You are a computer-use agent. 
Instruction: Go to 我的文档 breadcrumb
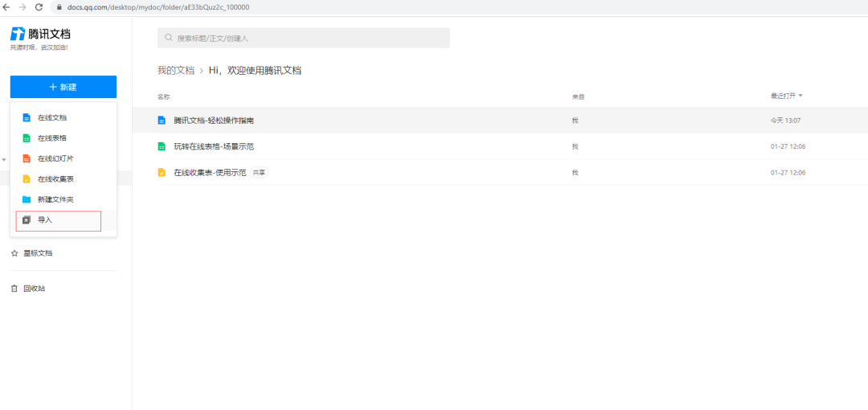[176, 71]
